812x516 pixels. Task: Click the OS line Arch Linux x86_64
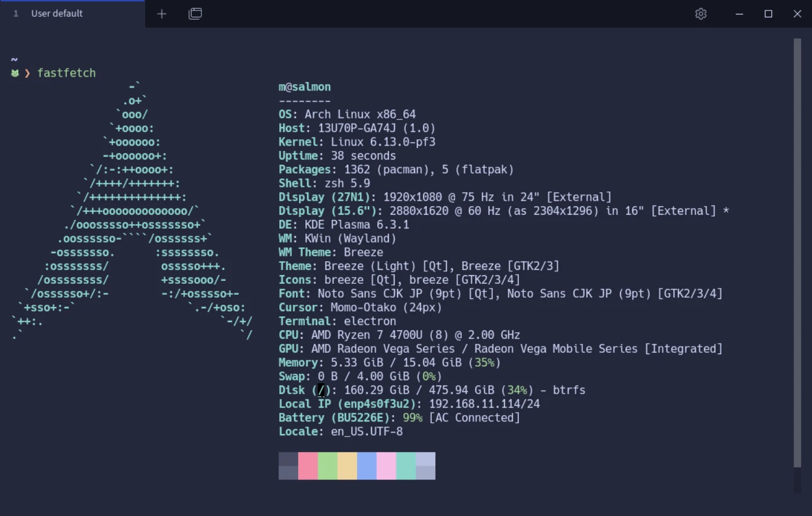tap(347, 114)
